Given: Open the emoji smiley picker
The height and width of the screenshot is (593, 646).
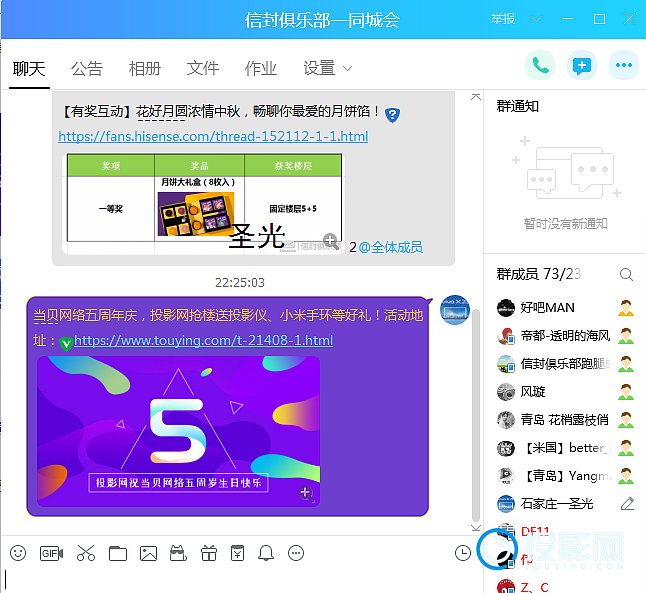Looking at the screenshot, I should click(x=18, y=553).
